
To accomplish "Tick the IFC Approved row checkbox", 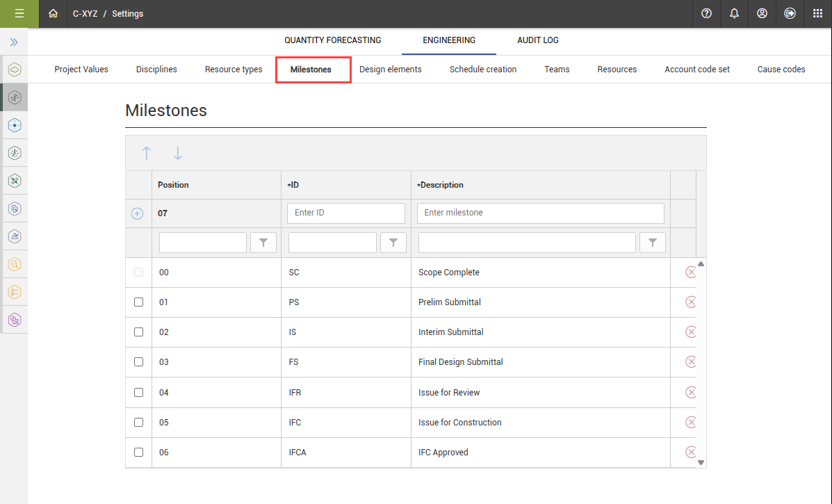I will [x=138, y=453].
